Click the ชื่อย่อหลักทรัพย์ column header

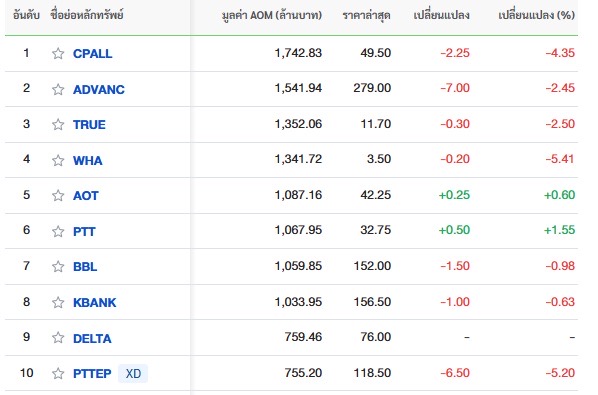87,15
